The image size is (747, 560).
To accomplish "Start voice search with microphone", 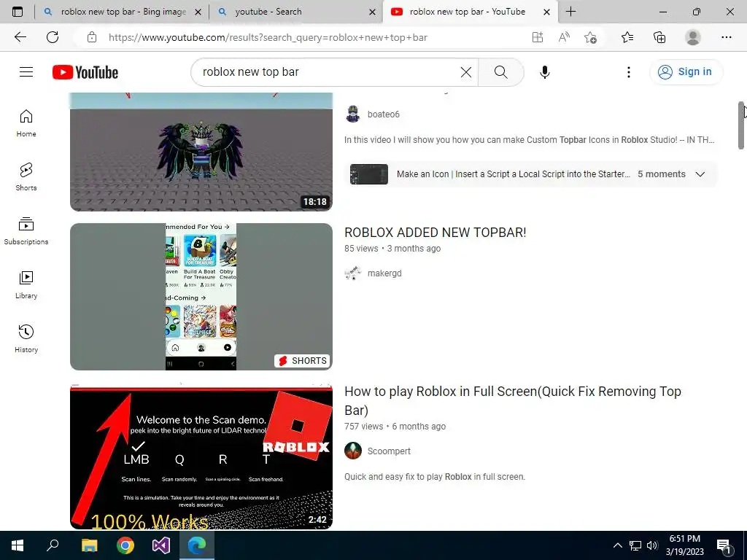I will coord(544,72).
